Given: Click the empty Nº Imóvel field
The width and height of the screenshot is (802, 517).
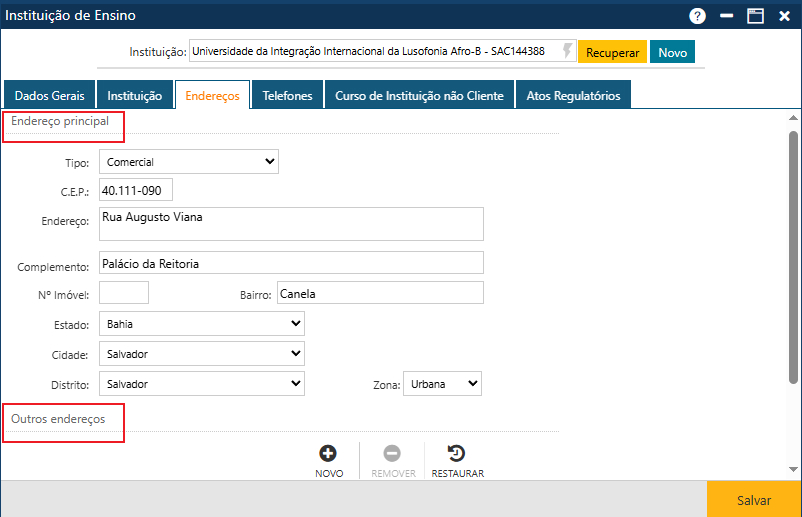Looking at the screenshot, I should 124,293.
